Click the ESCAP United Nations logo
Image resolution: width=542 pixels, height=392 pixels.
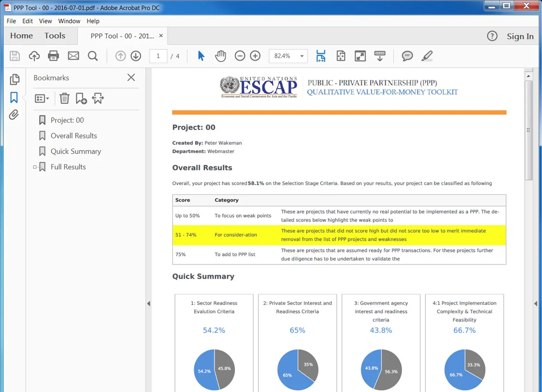tap(259, 87)
